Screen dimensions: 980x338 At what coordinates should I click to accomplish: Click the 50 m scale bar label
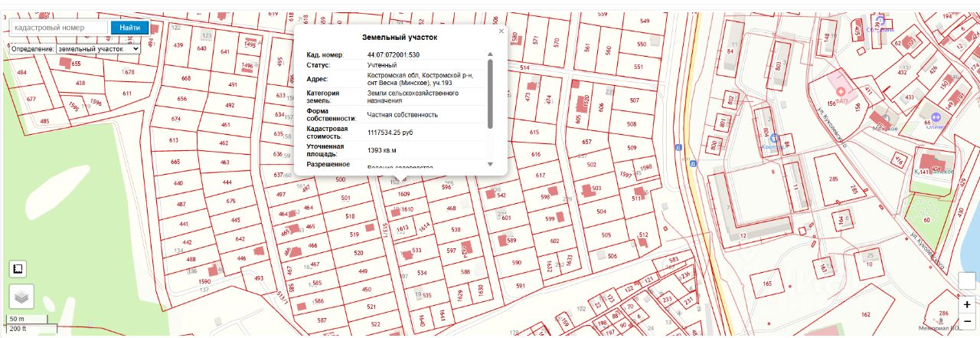(17, 319)
